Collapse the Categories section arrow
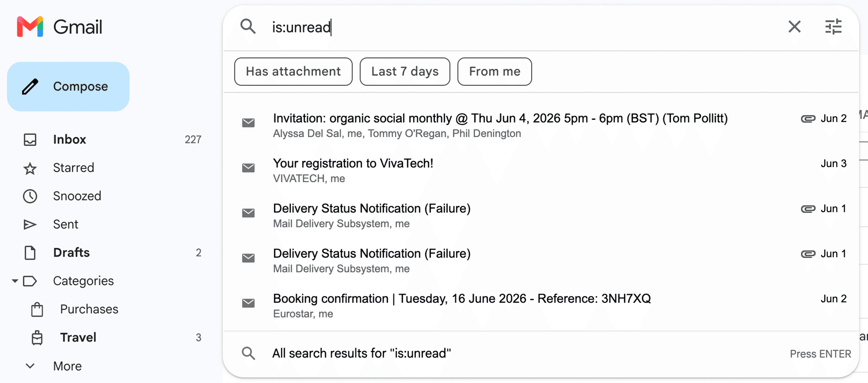This screenshot has width=868, height=383. coord(14,281)
